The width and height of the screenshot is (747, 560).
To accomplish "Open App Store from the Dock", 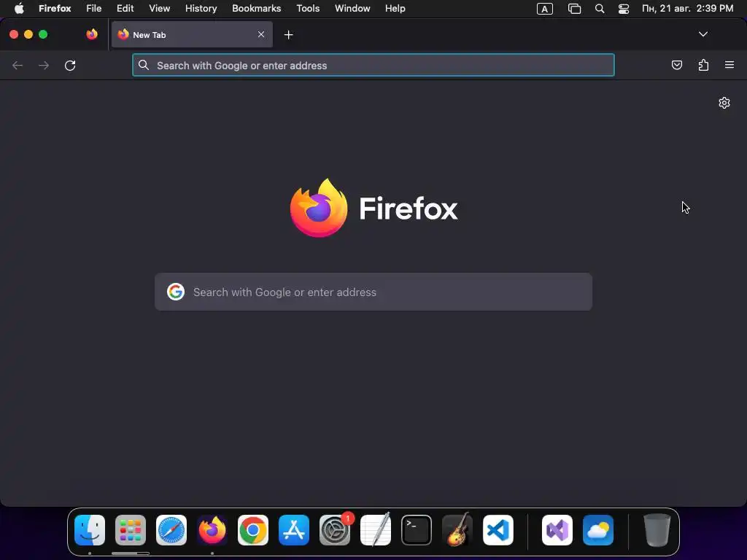I will point(294,530).
